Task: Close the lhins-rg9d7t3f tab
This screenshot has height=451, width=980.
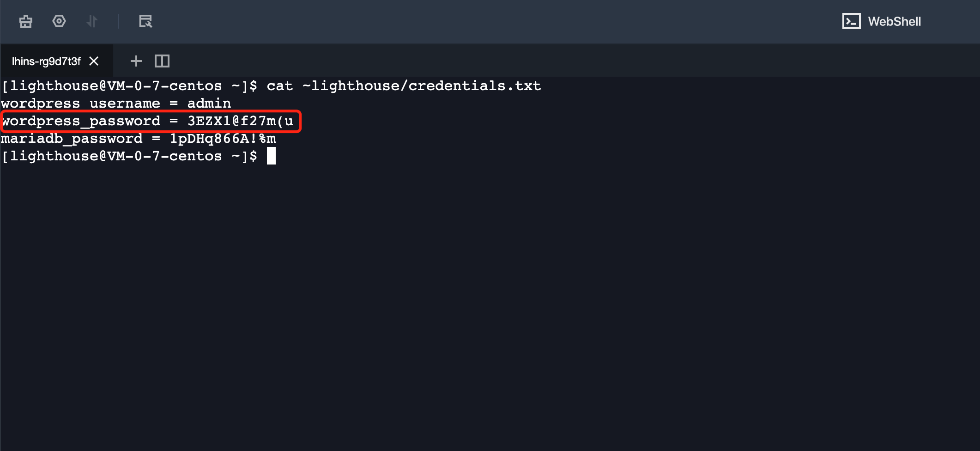Action: coord(94,61)
